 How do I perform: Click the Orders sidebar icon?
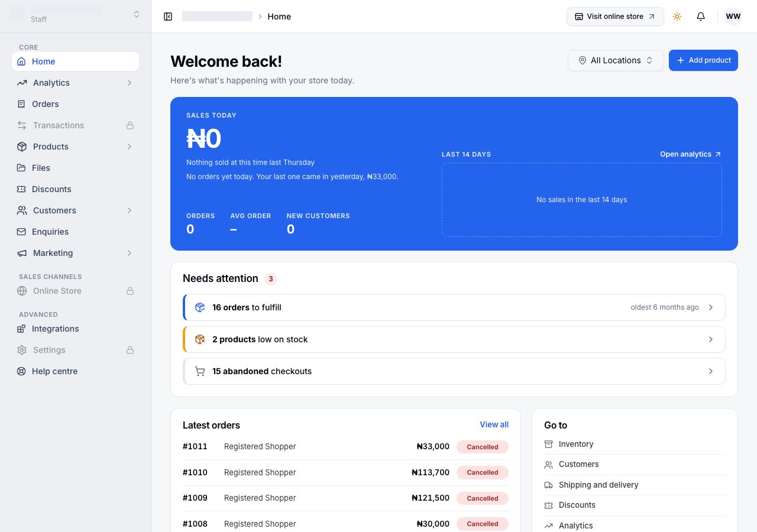click(x=21, y=104)
